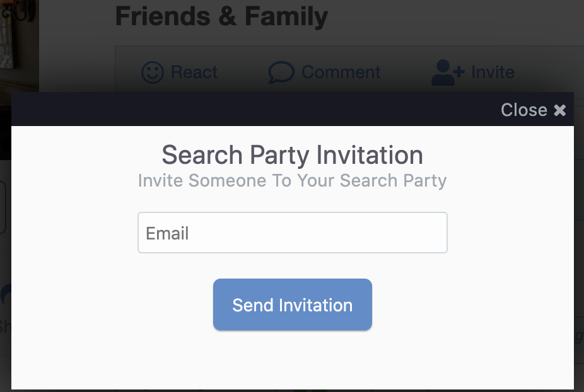584x392 pixels.
Task: Select the 'React' text label
Action: click(194, 72)
